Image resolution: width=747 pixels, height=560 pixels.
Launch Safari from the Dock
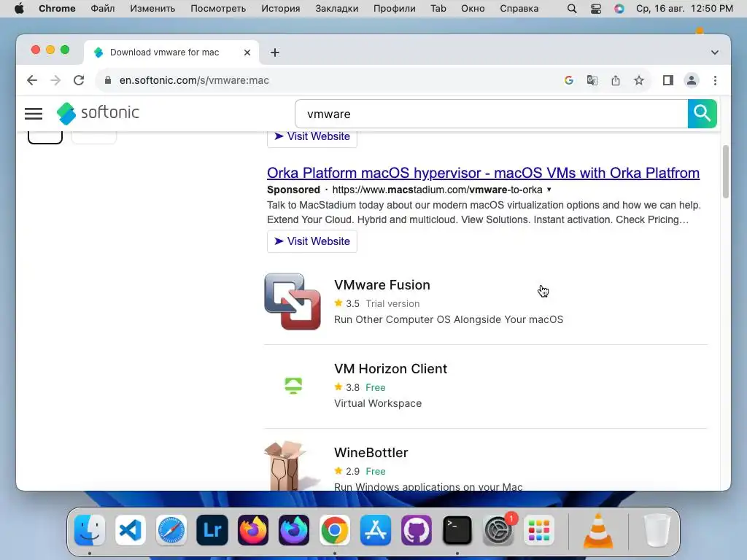pyautogui.click(x=171, y=530)
